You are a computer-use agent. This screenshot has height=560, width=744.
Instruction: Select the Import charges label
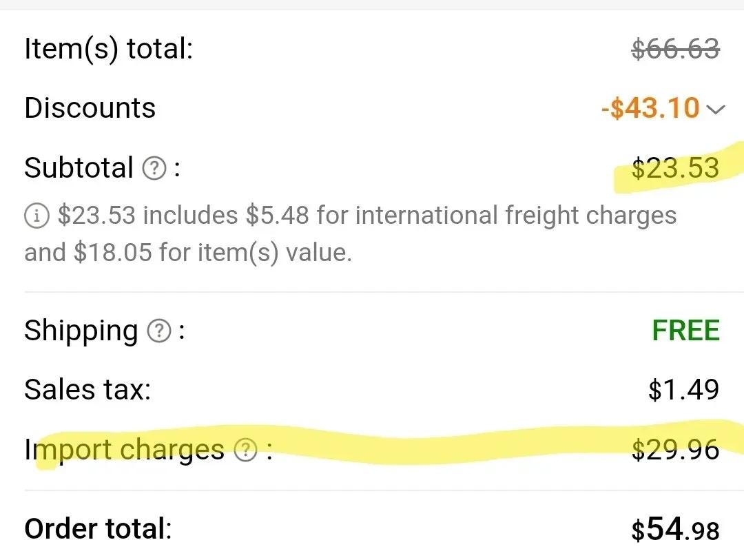point(124,449)
